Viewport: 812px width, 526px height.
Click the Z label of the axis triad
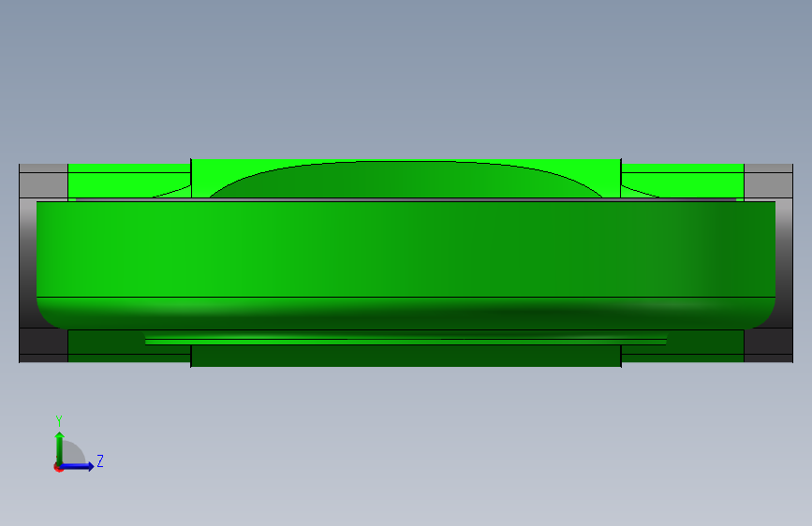point(100,460)
